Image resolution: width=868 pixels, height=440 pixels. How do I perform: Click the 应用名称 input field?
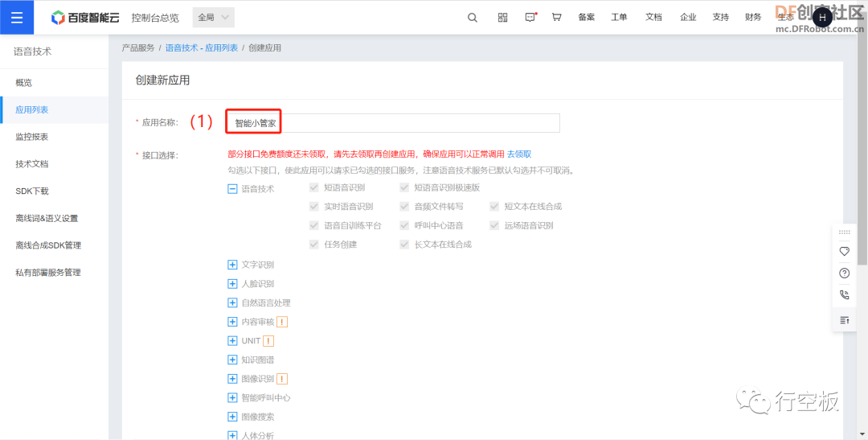[x=393, y=123]
